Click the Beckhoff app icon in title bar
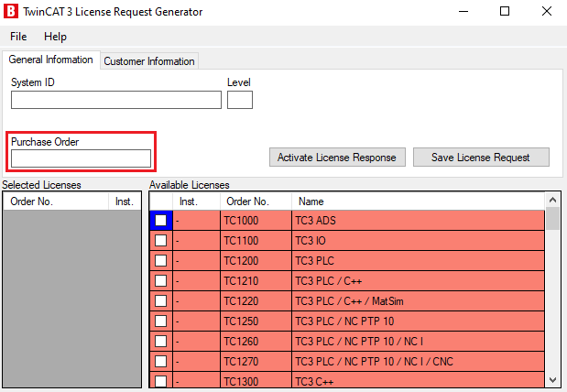567x392 pixels. (11, 11)
